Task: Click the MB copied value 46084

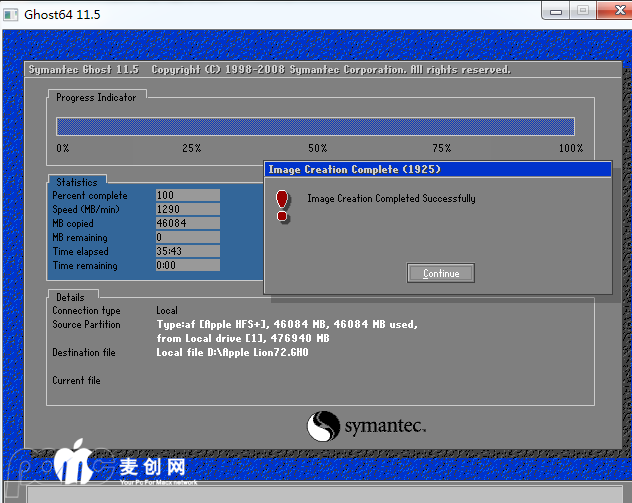Action: [187, 224]
